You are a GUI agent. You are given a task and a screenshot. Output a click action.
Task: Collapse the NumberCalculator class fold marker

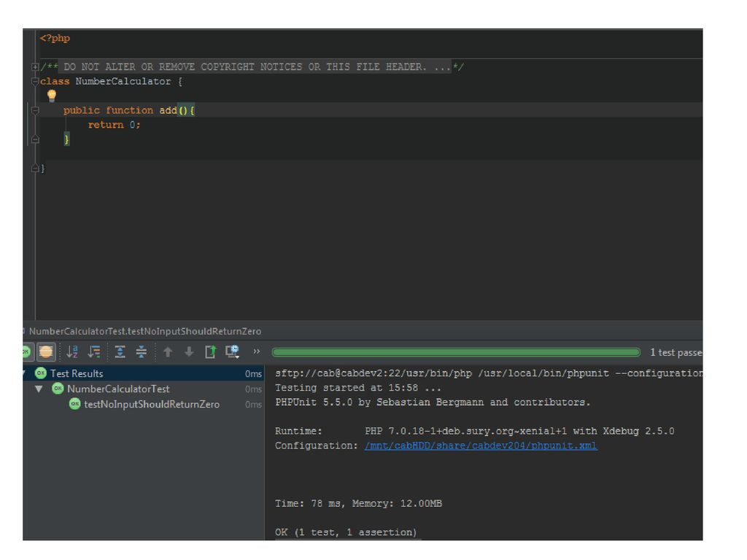coord(35,82)
